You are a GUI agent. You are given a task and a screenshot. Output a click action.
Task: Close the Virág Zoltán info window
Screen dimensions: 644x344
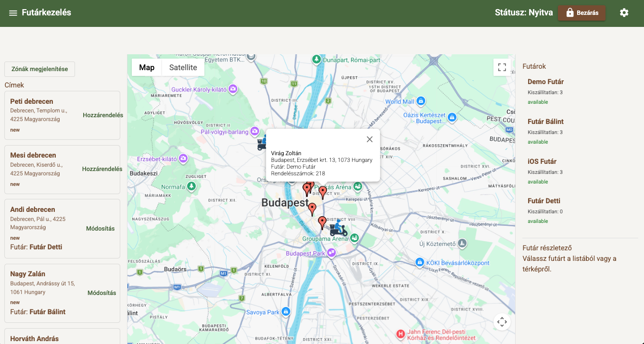click(x=369, y=139)
